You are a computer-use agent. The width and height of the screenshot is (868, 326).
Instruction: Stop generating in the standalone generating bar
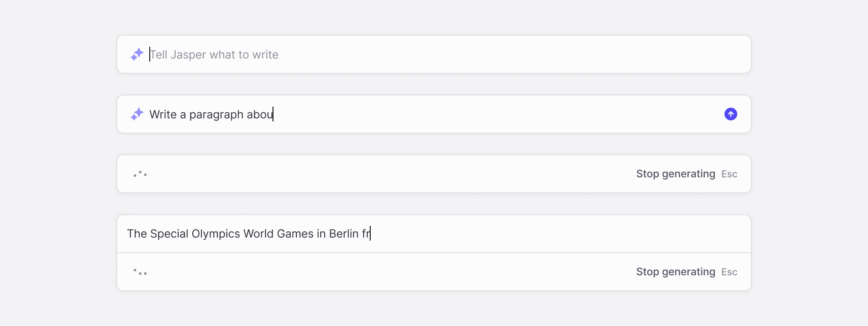[676, 174]
